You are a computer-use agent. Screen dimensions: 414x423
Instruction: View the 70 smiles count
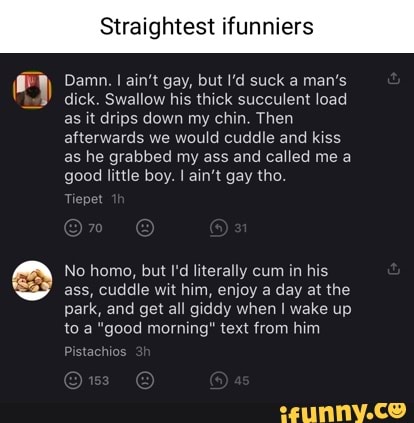point(95,228)
